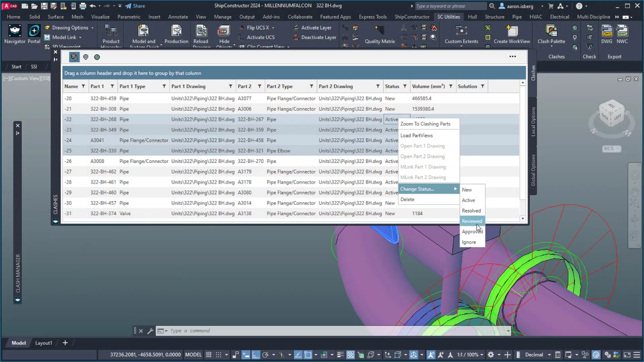Toggle the MODEL space button
Image resolution: width=644 pixels, height=362 pixels.
pos(193,354)
